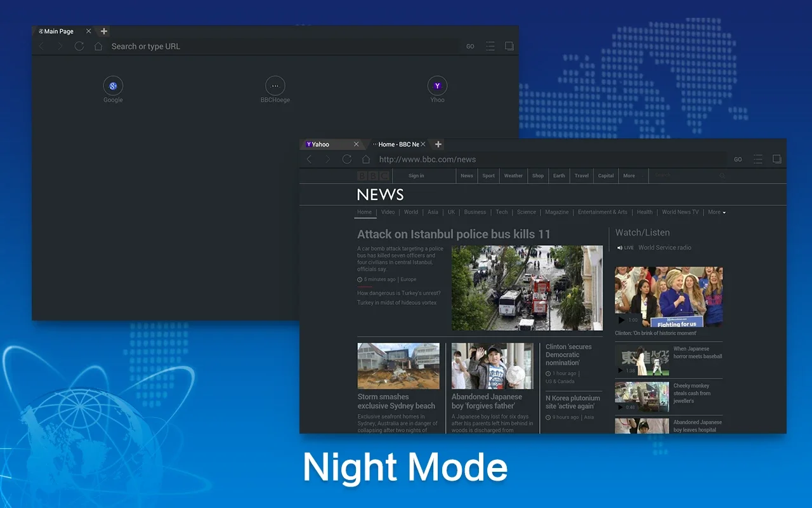Open Clinton 'secures Democratic nomination' story
This screenshot has height=508, width=812.
point(569,355)
